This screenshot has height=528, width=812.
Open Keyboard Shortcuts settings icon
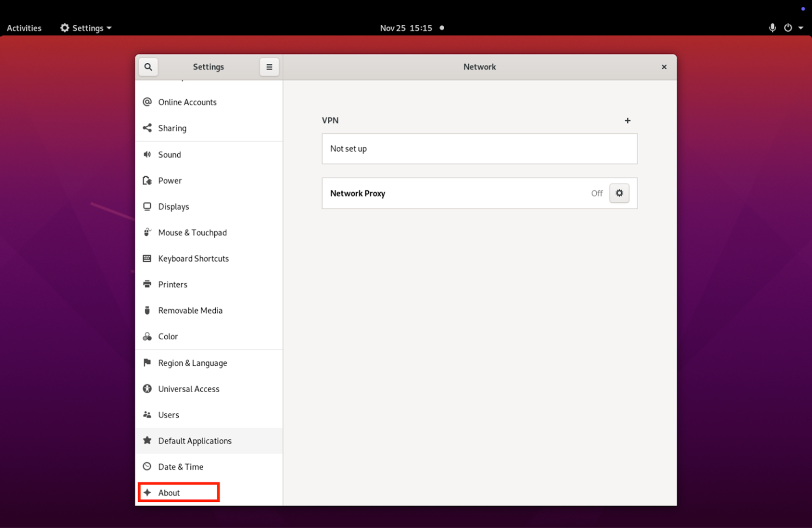tap(147, 258)
